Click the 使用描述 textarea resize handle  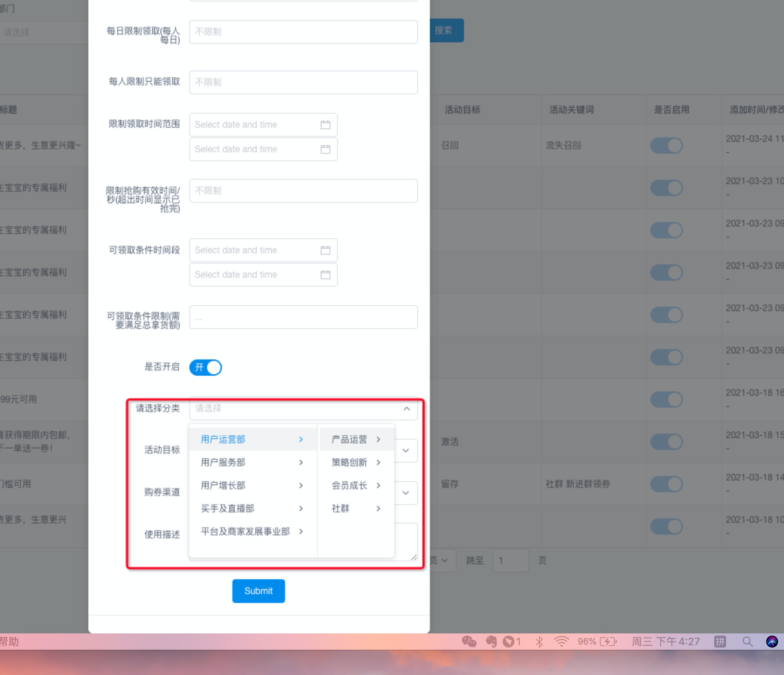coord(414,557)
